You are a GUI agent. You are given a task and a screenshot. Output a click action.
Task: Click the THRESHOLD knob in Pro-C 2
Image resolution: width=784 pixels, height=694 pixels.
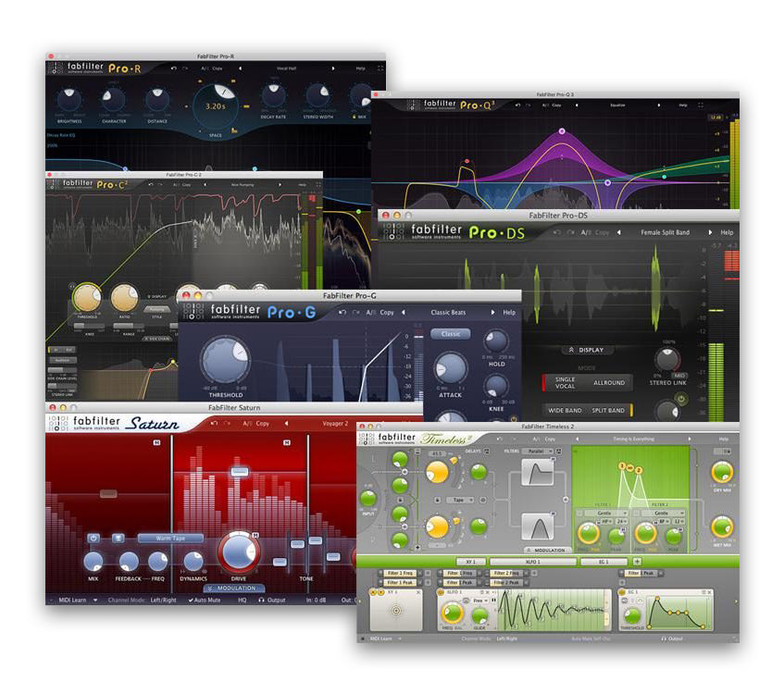[x=86, y=297]
